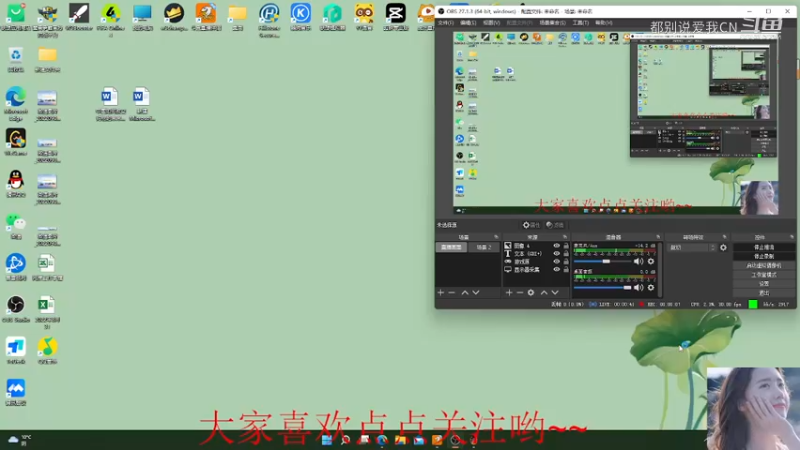Screen dimensions: 800x450
Task: Select the white sword desktop shortcut
Action: pos(79,17)
